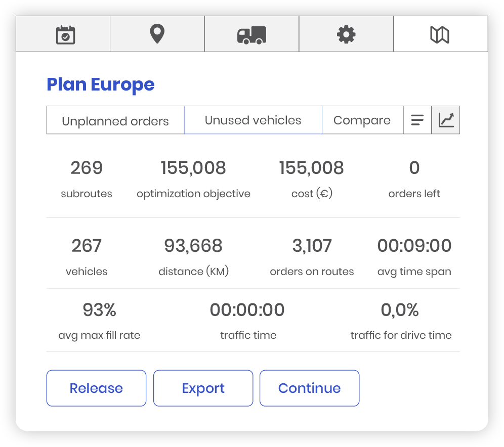Open the location pin tab
Image resolution: width=504 pixels, height=447 pixels.
157,34
